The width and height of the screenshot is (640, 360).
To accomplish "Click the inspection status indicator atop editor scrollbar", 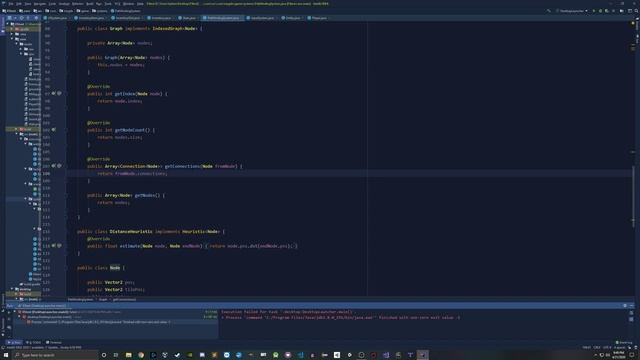I will 633,23.
